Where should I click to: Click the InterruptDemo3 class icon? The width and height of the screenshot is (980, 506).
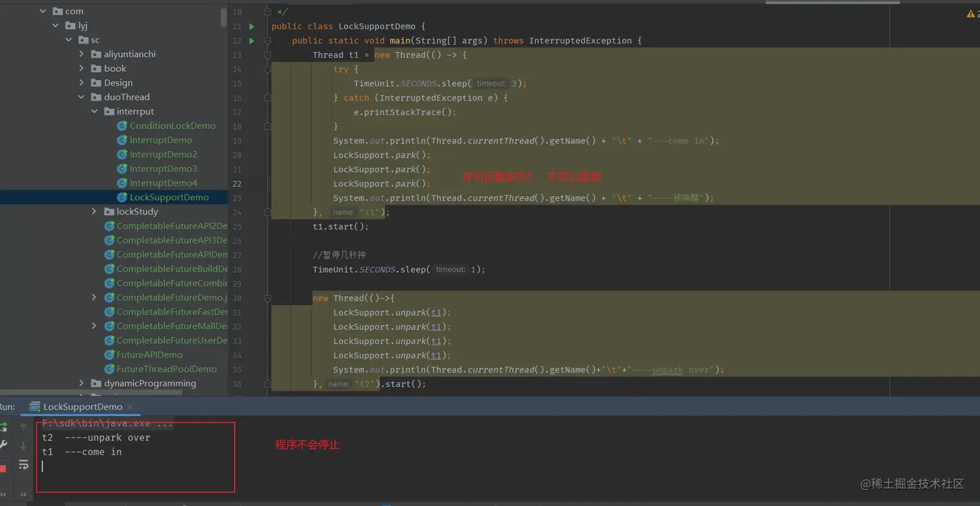(122, 168)
